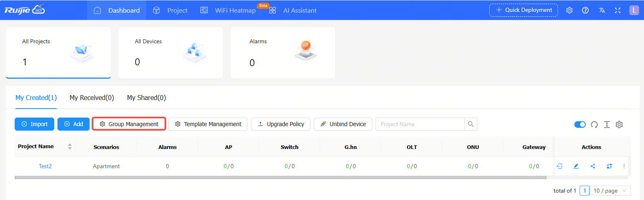
Task: Sort the table by Project Name
Action: click(x=70, y=147)
